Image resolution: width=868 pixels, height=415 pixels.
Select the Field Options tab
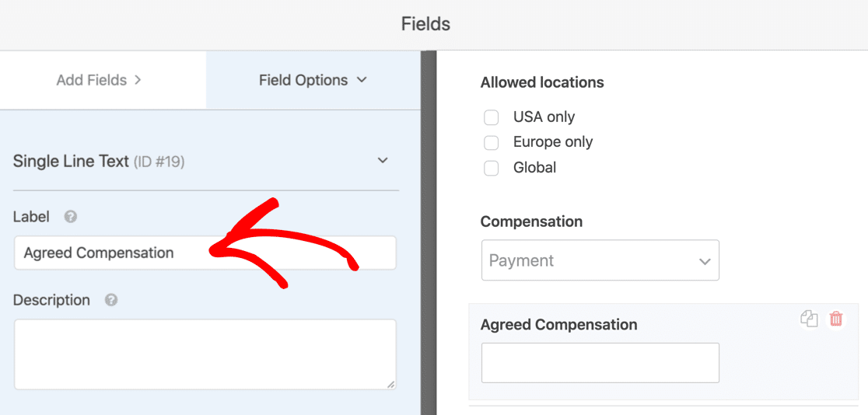[x=313, y=80]
